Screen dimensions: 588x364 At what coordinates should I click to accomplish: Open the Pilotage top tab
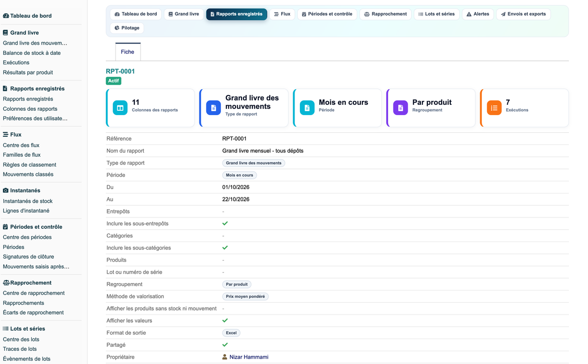pos(127,28)
